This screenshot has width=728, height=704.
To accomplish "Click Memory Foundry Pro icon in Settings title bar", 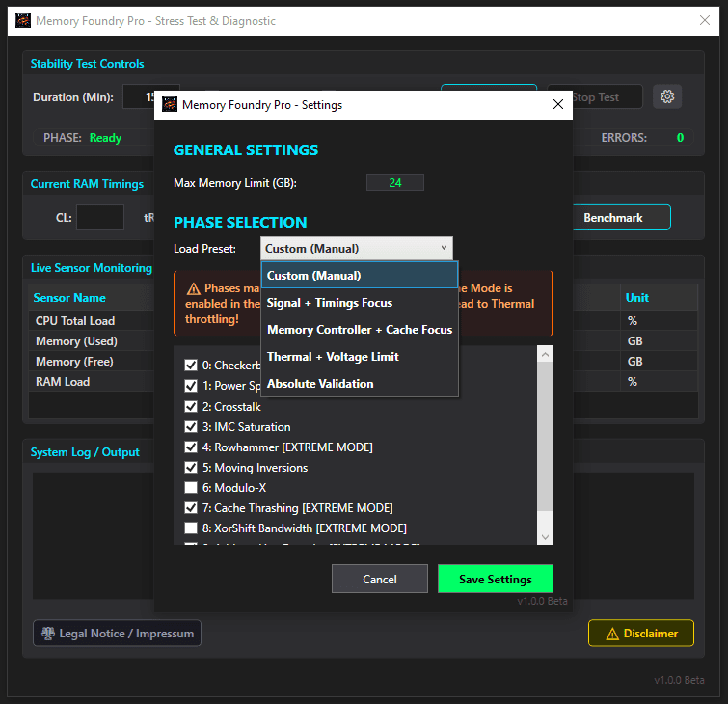I will (170, 104).
